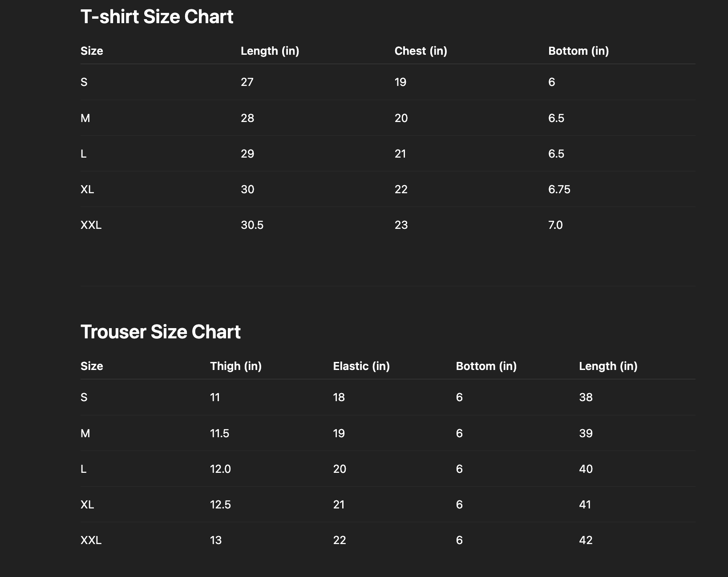Select the Trouser XXL length value 42
728x577 pixels.
click(586, 540)
